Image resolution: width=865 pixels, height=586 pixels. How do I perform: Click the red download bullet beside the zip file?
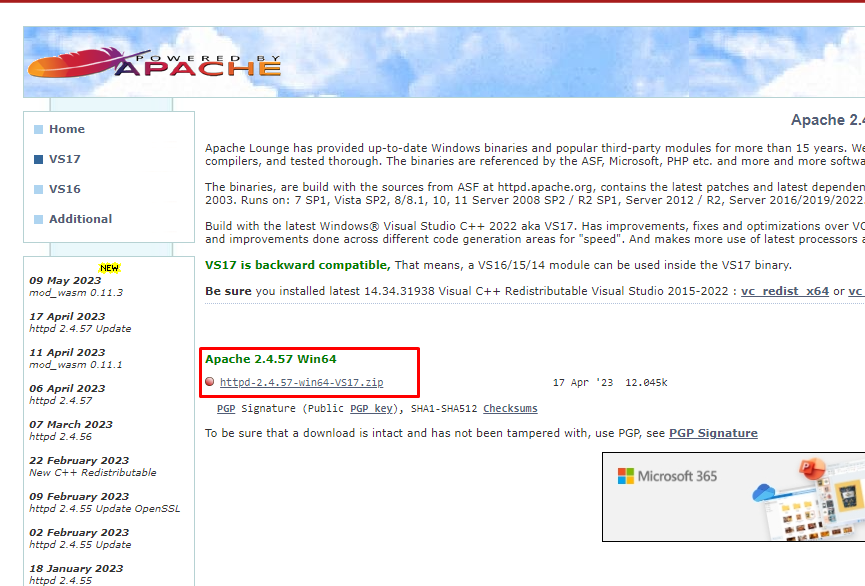pyautogui.click(x=210, y=380)
